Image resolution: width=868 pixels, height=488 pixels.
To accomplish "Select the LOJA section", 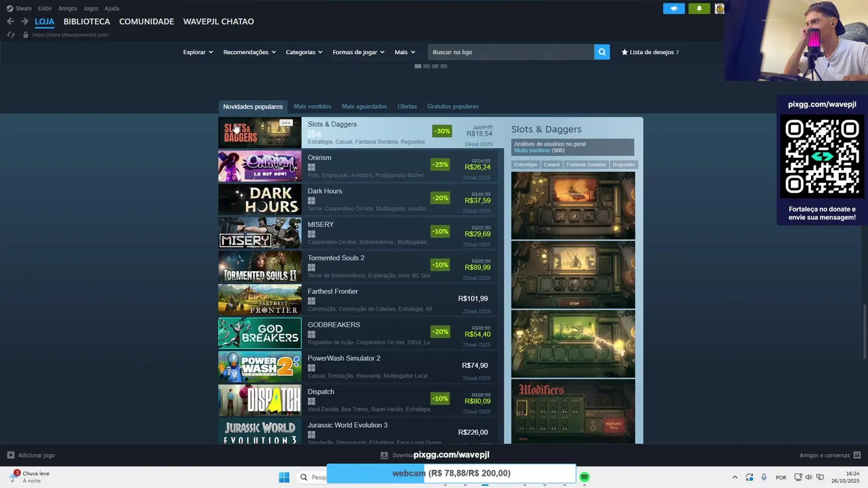I will pyautogui.click(x=45, y=22).
